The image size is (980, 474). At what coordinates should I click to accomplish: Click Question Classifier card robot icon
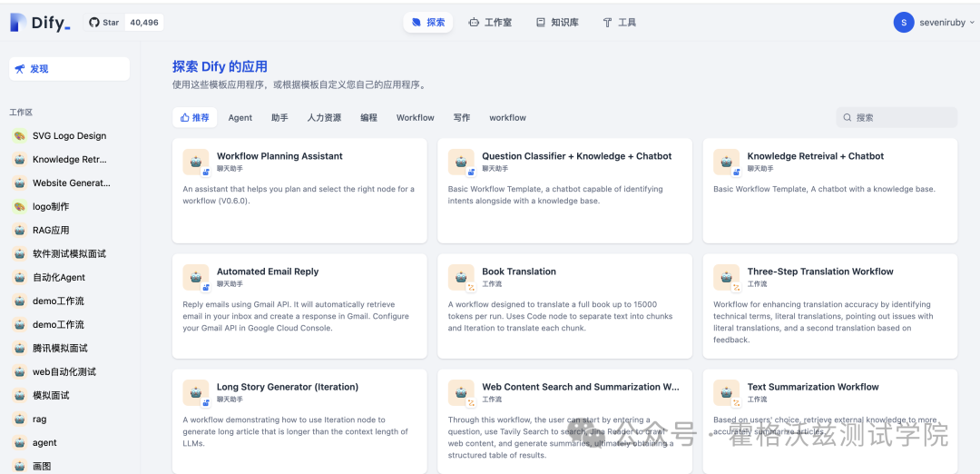[x=461, y=162]
